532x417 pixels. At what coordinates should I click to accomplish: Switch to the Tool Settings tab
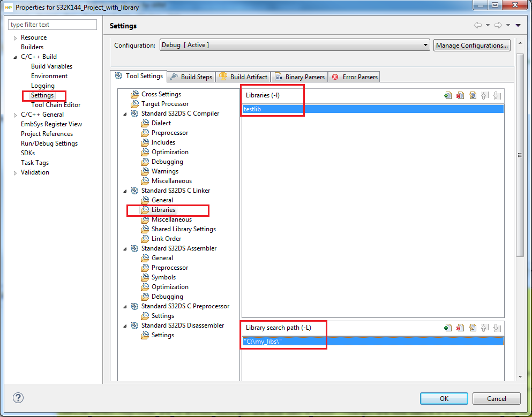tap(139, 76)
